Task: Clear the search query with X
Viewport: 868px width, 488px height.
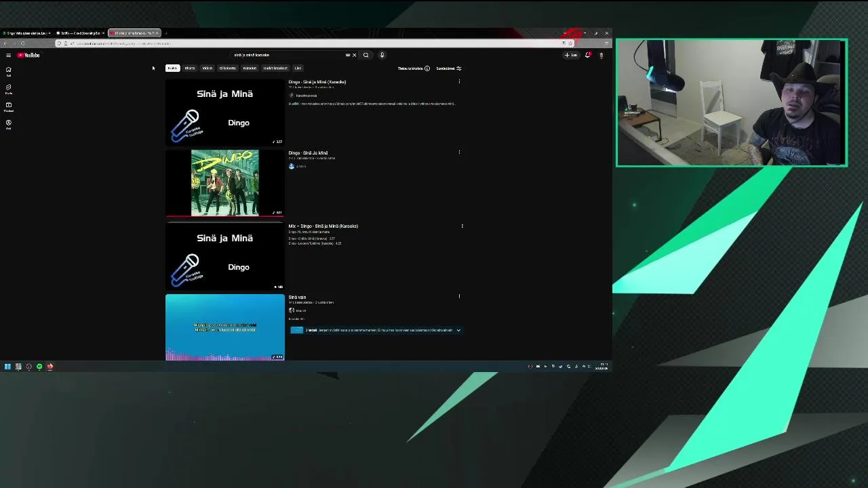Action: coord(354,55)
